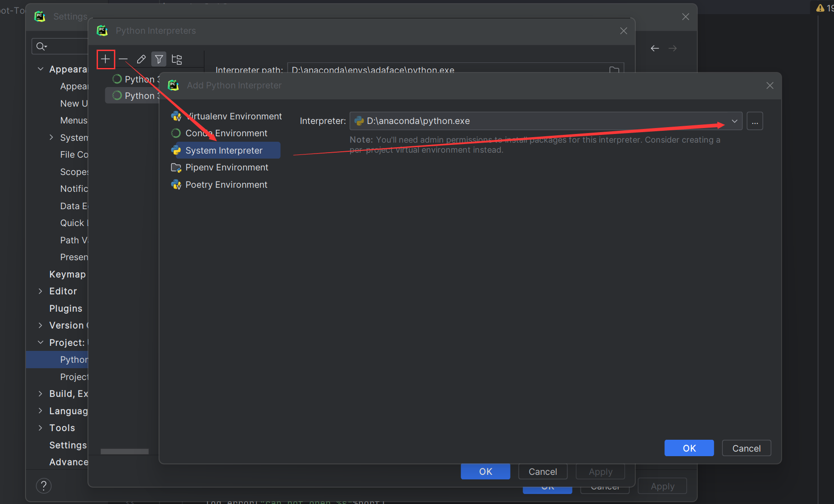Add a new interpreter with the plus icon
834x504 pixels.
(105, 59)
